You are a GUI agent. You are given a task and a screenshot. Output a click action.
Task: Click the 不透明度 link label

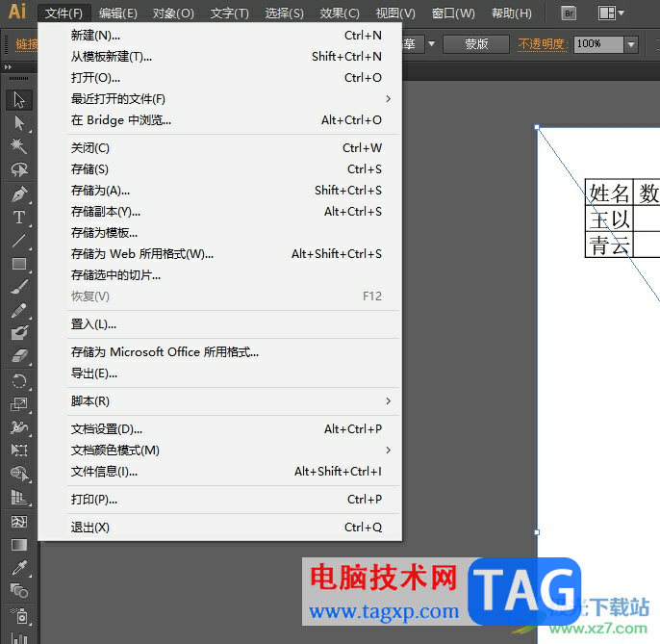point(542,44)
